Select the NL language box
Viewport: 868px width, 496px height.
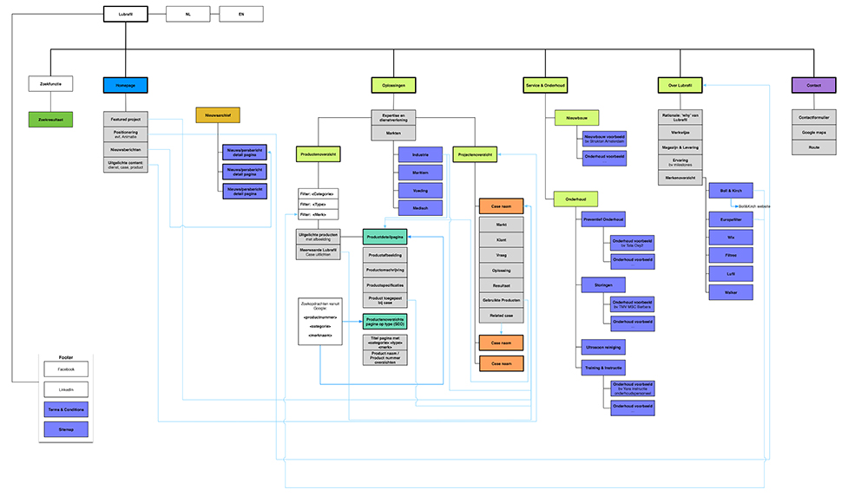pos(187,14)
